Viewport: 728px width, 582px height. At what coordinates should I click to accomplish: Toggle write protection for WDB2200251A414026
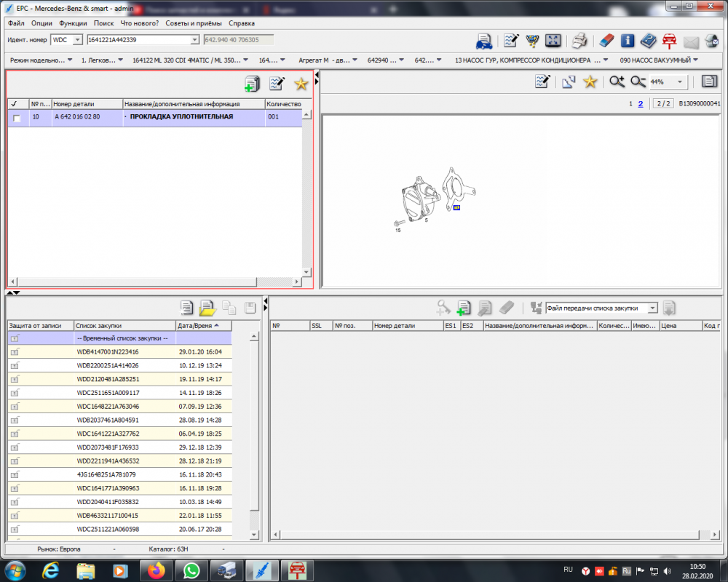tap(15, 366)
